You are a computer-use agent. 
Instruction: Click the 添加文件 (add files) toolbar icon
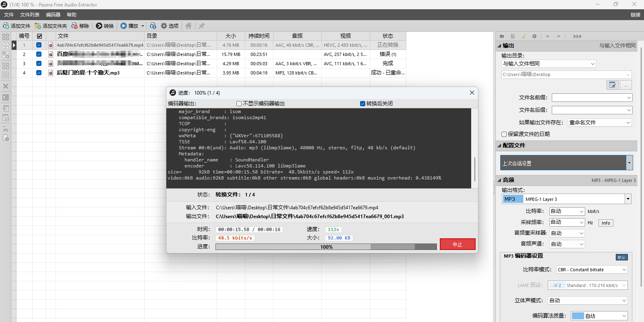(x=6, y=26)
